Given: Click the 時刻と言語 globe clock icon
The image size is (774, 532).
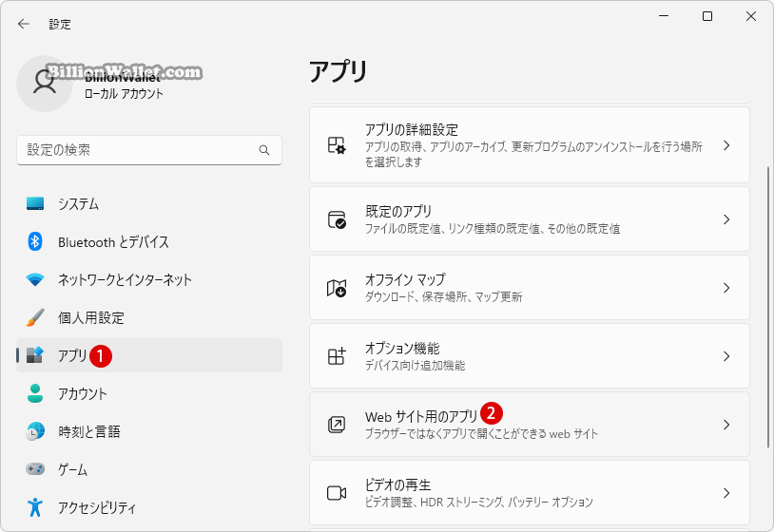Looking at the screenshot, I should click(35, 431).
